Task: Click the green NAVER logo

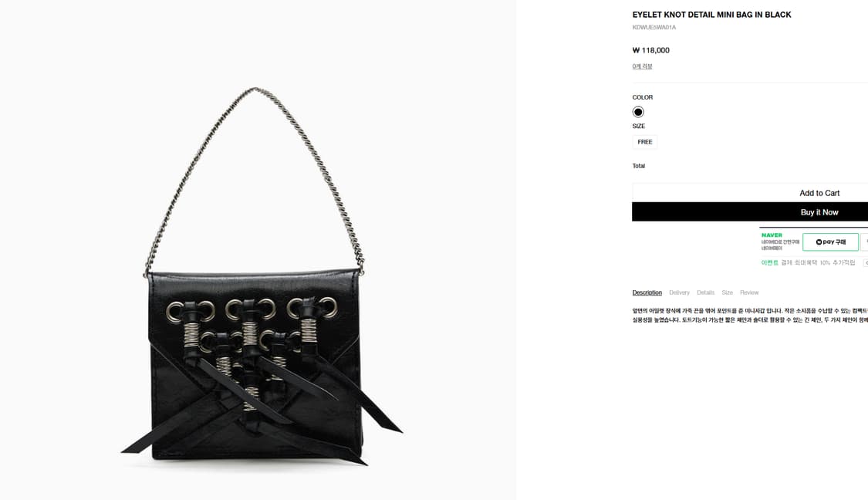Action: (772, 235)
